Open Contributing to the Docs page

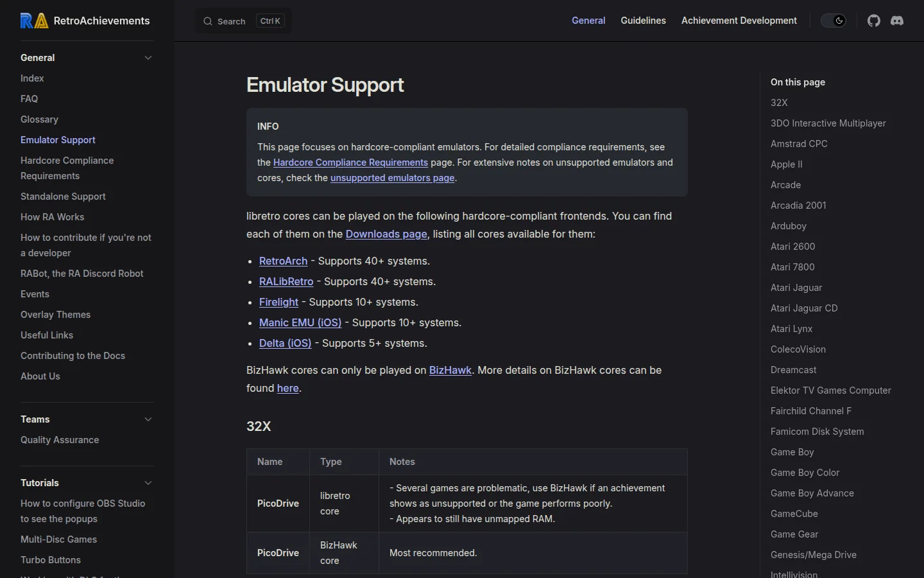coord(73,356)
